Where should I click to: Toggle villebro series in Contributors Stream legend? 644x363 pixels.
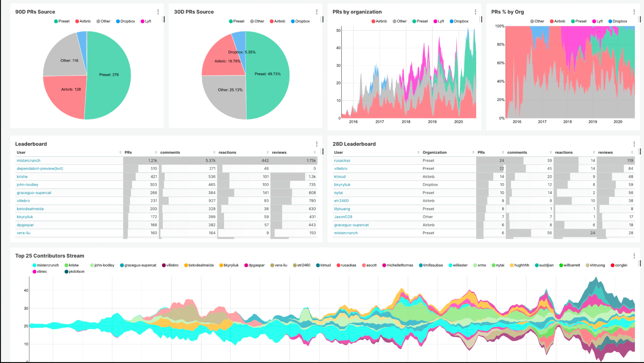(170, 265)
